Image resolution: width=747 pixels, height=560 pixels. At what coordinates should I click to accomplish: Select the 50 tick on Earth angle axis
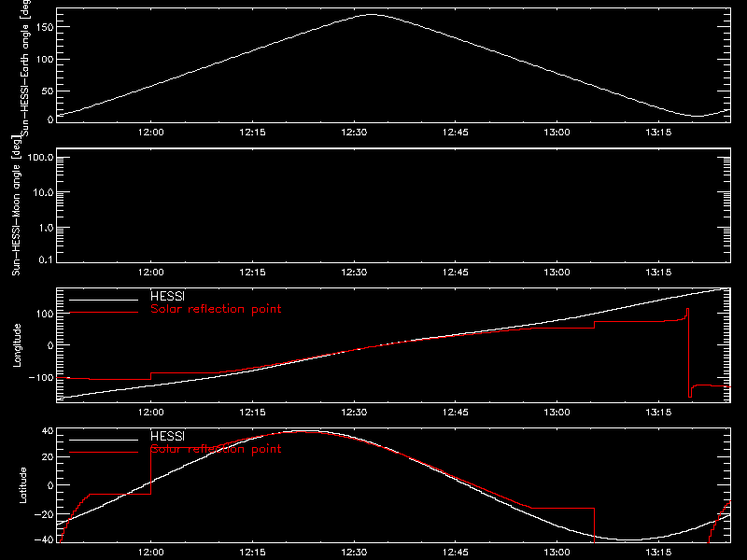(48, 91)
